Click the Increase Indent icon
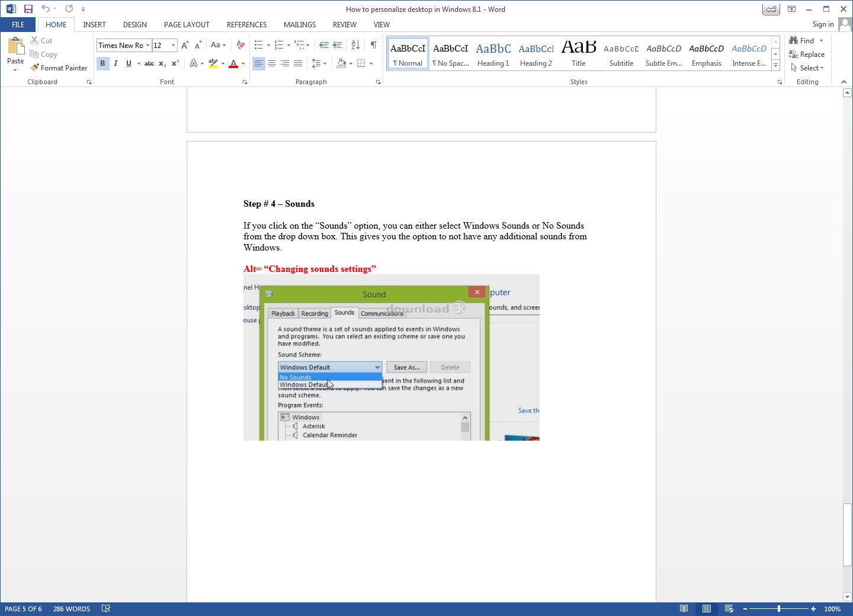This screenshot has height=616, width=853. (x=337, y=45)
